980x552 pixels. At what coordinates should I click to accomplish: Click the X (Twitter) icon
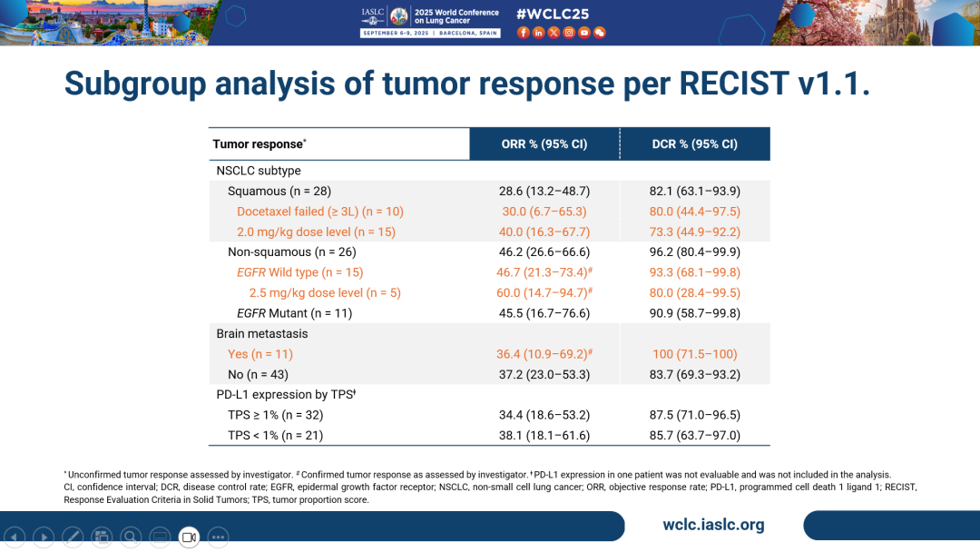[554, 33]
